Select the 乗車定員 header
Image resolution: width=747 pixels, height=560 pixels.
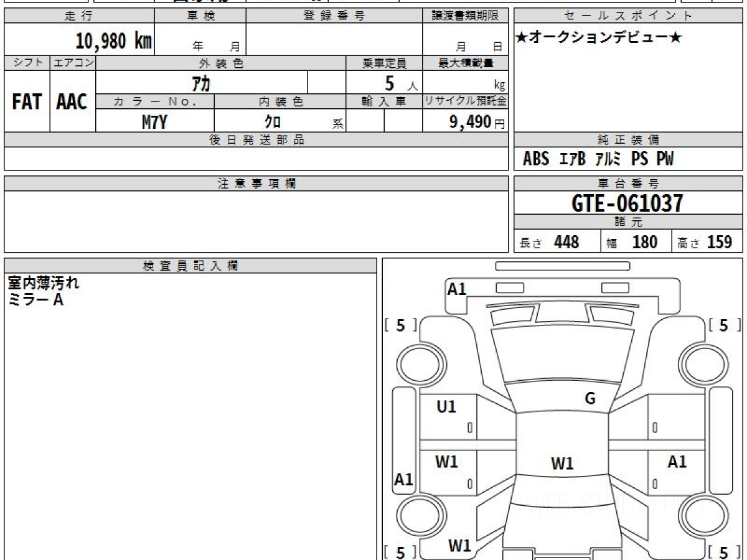[384, 63]
